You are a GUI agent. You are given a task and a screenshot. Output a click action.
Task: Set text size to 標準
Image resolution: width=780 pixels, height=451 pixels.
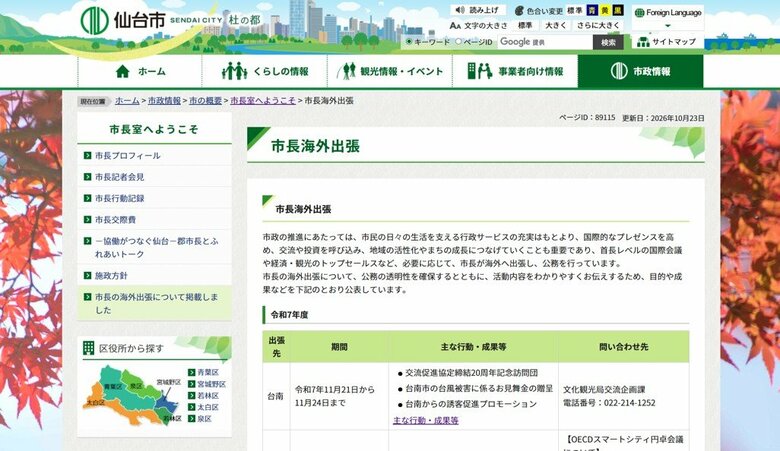point(525,25)
